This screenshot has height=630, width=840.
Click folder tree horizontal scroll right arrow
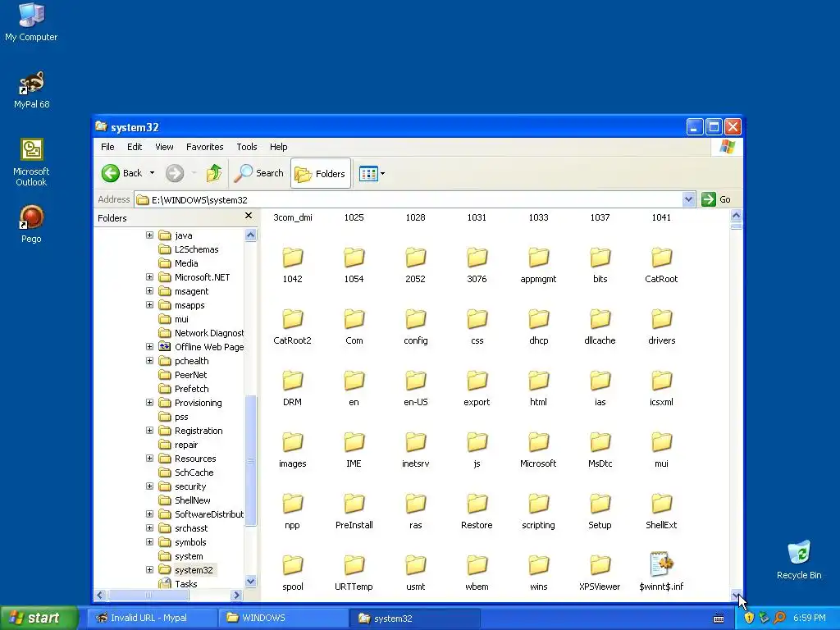[x=236, y=596]
